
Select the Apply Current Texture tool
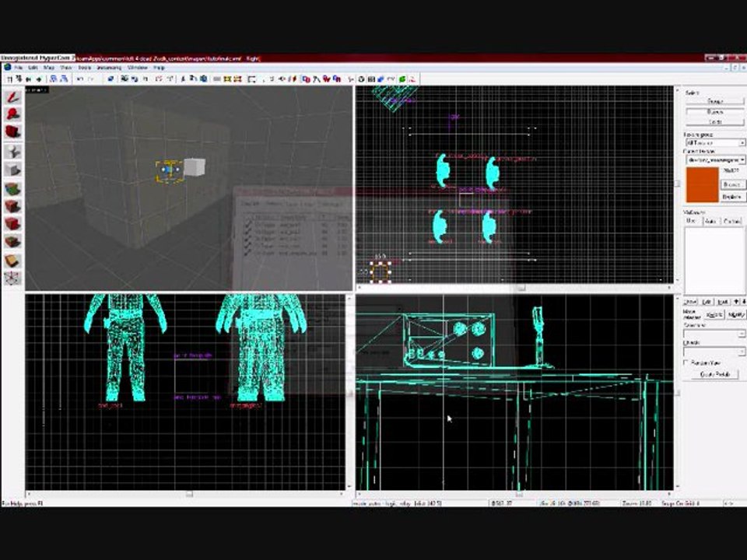click(x=13, y=207)
